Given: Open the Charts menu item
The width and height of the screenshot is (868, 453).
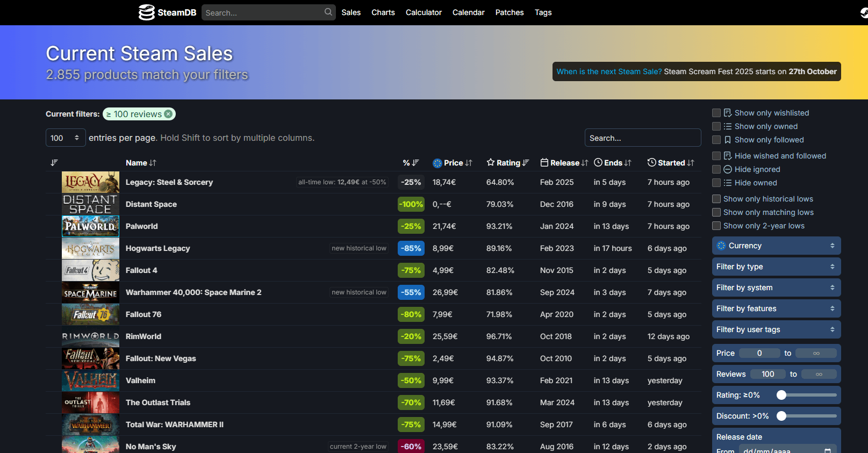Looking at the screenshot, I should [x=383, y=12].
